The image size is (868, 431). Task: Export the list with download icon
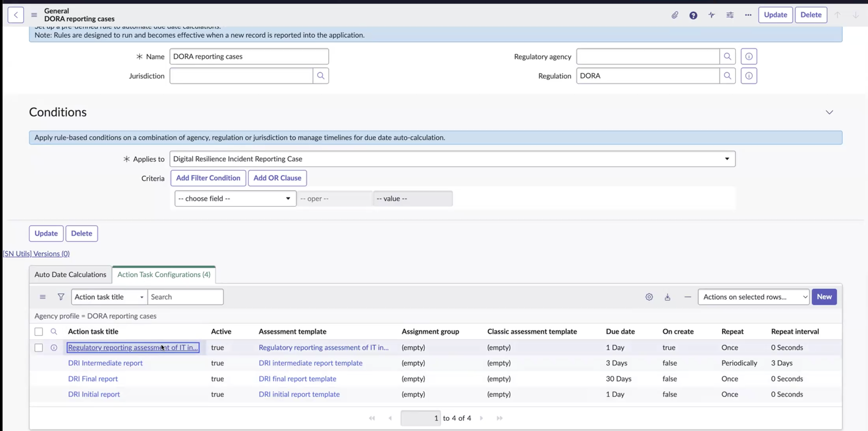pos(667,297)
